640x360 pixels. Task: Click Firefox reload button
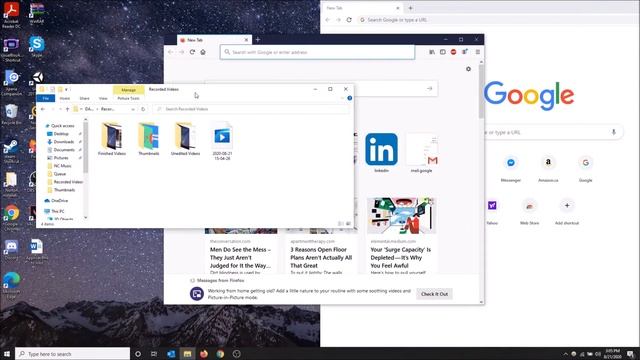(x=192, y=52)
